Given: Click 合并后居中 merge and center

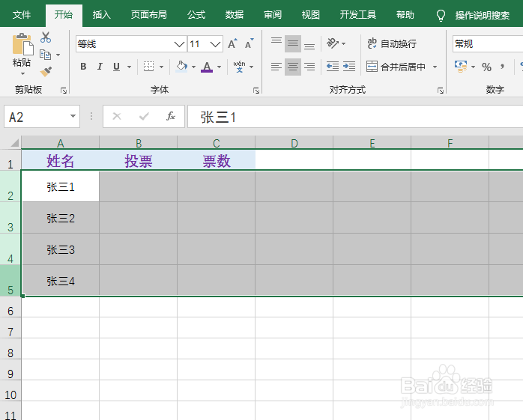Looking at the screenshot, I should click(x=396, y=67).
